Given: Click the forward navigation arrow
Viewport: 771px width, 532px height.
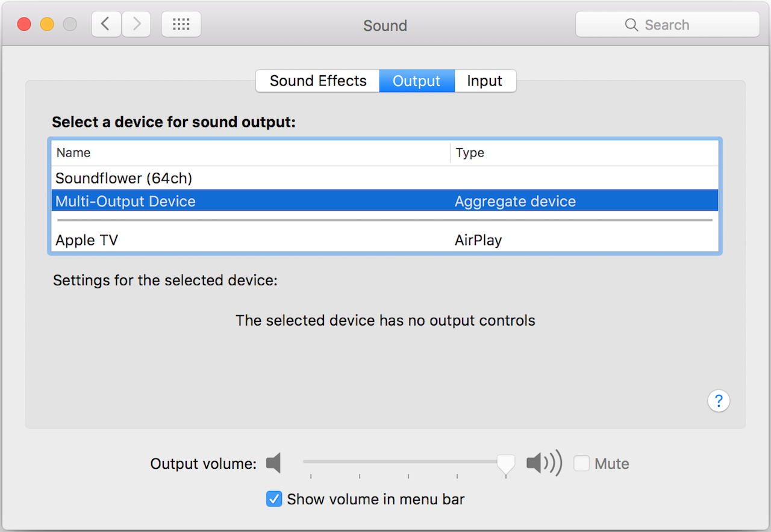Looking at the screenshot, I should (137, 24).
